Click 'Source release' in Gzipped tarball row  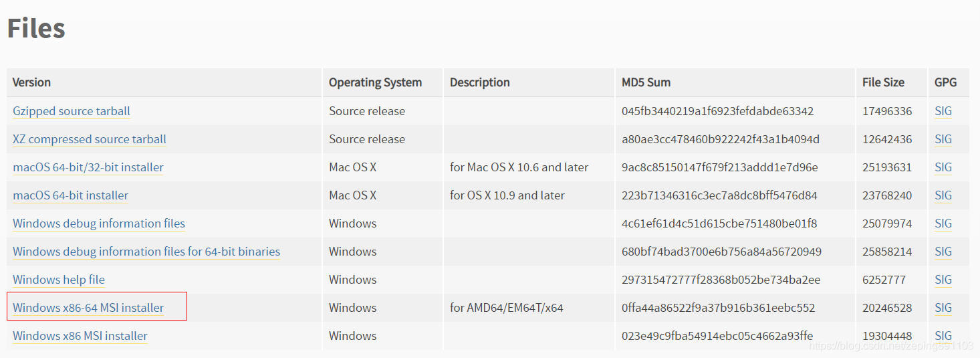pos(367,111)
